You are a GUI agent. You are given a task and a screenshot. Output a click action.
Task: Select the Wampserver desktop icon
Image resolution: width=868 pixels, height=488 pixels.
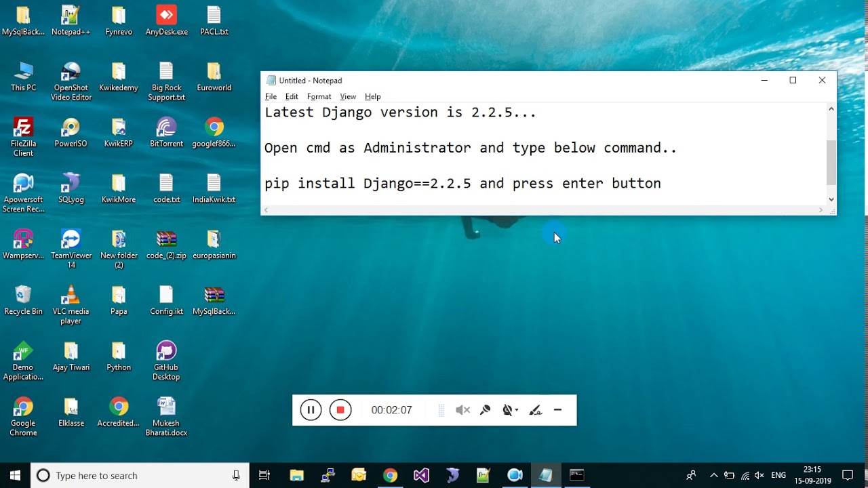23,245
